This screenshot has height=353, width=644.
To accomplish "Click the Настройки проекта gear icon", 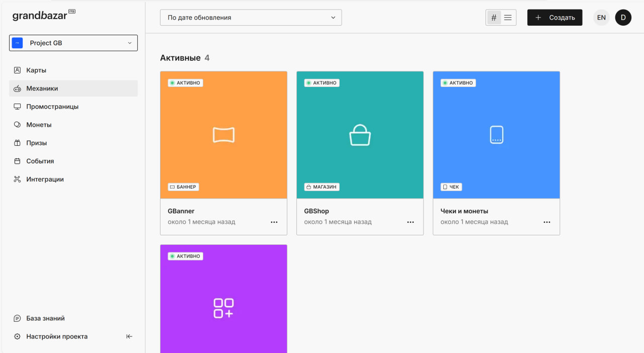I will 17,336.
